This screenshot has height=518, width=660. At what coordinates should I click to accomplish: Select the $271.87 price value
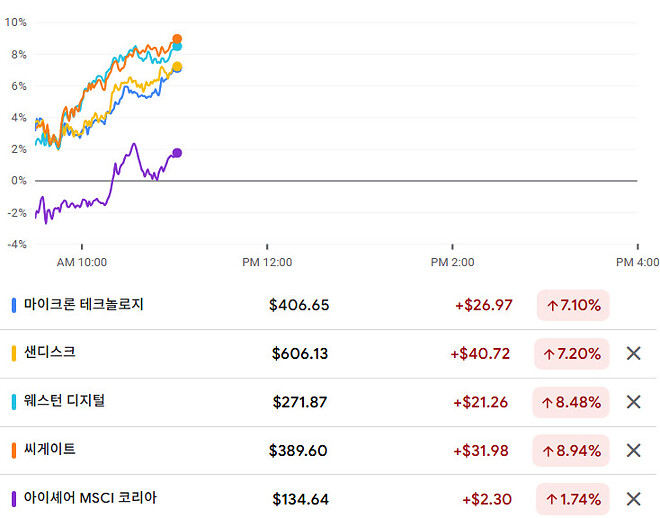tap(300, 402)
